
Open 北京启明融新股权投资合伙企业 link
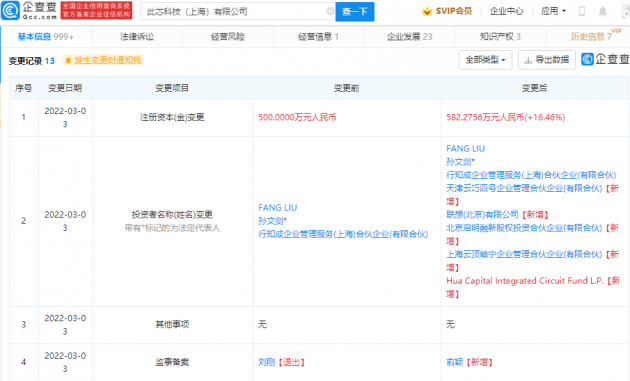click(x=524, y=228)
